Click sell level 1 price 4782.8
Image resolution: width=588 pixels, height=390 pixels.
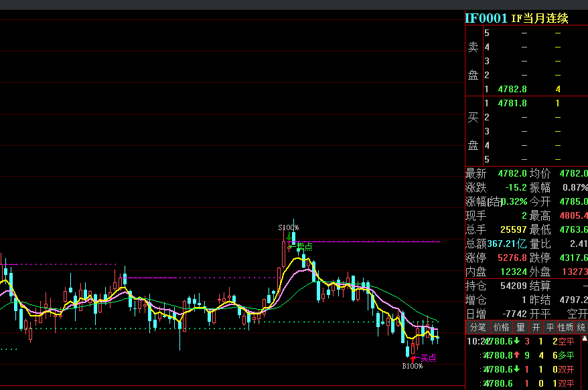512,89
